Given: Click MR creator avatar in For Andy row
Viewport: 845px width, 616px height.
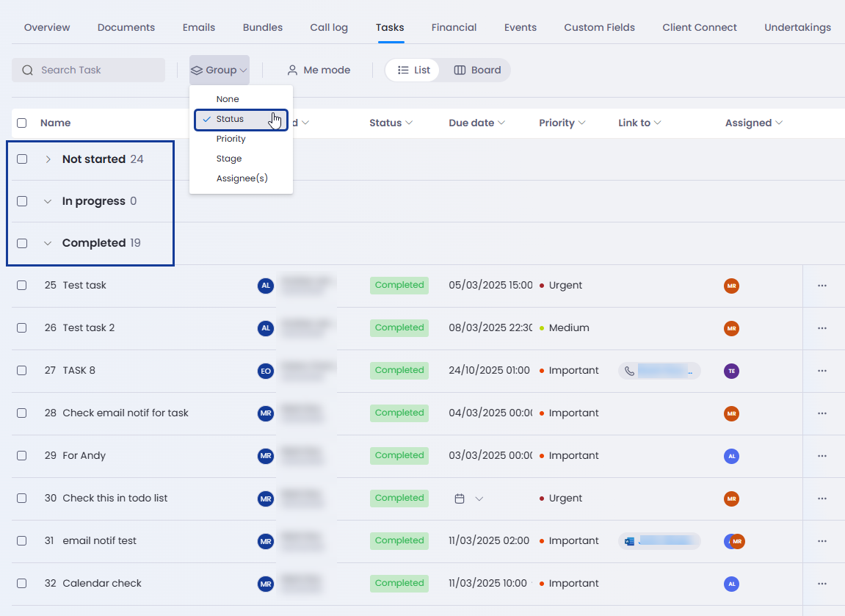Looking at the screenshot, I should click(x=266, y=456).
